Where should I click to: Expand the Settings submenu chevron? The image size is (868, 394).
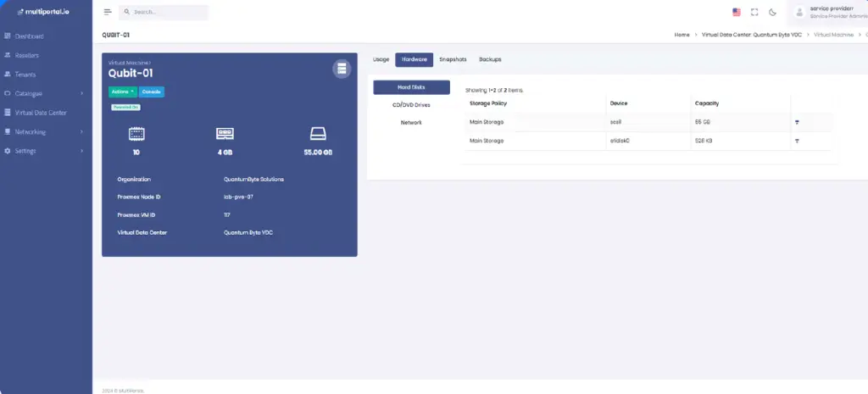pyautogui.click(x=82, y=151)
